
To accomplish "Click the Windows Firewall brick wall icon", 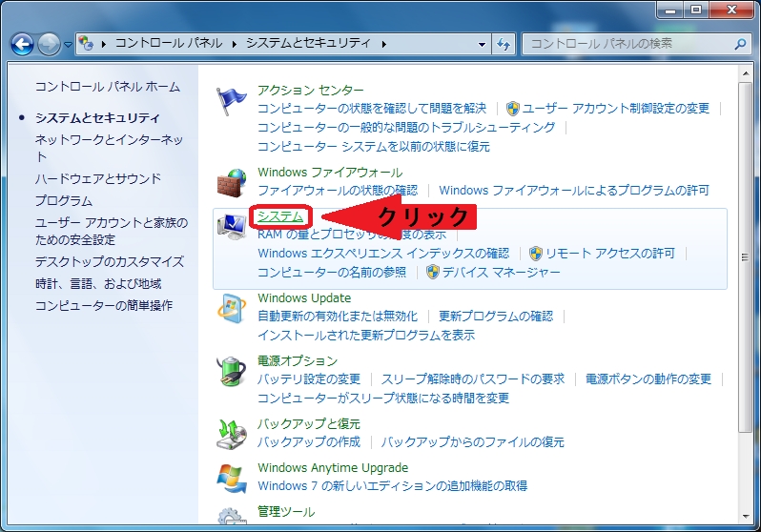I will tap(232, 181).
